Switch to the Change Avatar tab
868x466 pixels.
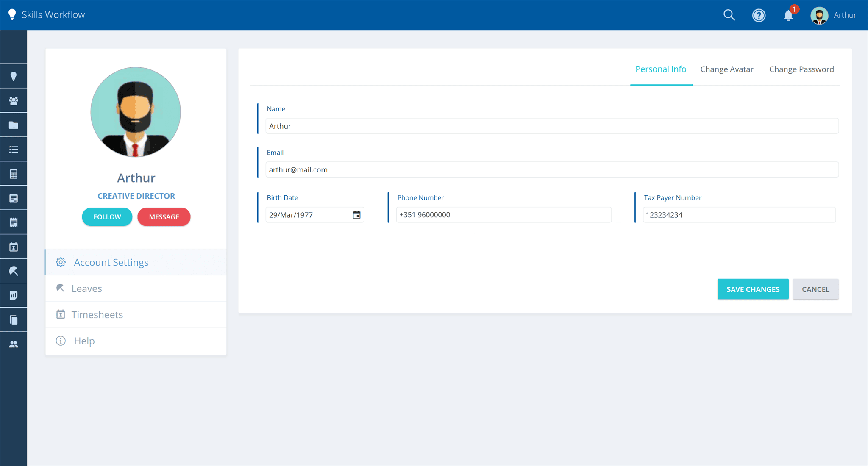click(x=726, y=69)
